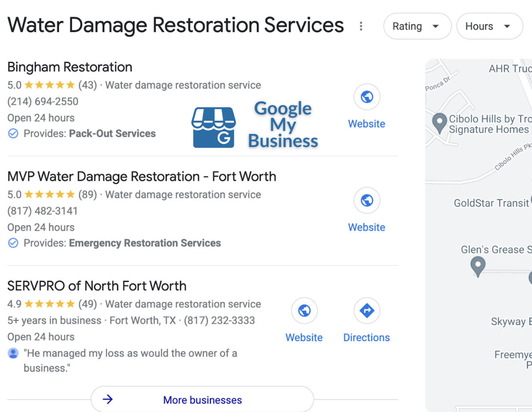
Task: Click Bingham Restoration's business name
Action: (x=70, y=67)
